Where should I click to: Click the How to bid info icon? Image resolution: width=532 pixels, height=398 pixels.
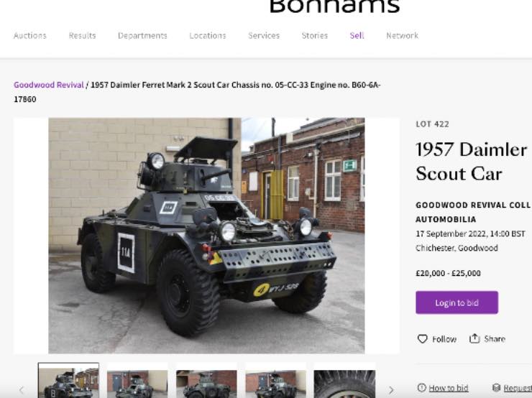coord(421,387)
